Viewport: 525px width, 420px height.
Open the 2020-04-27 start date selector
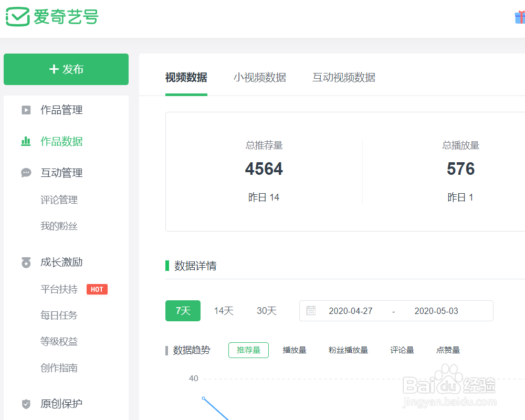pyautogui.click(x=351, y=310)
